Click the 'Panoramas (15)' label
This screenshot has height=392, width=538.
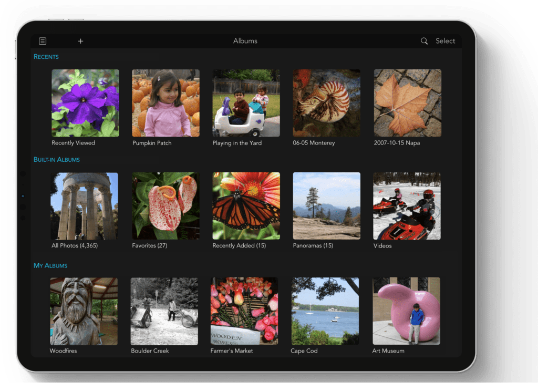[313, 246]
